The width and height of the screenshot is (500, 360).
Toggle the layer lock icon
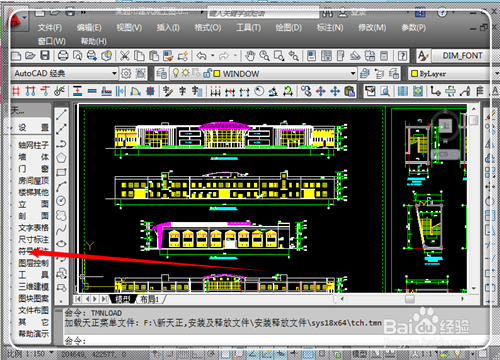tap(208, 73)
